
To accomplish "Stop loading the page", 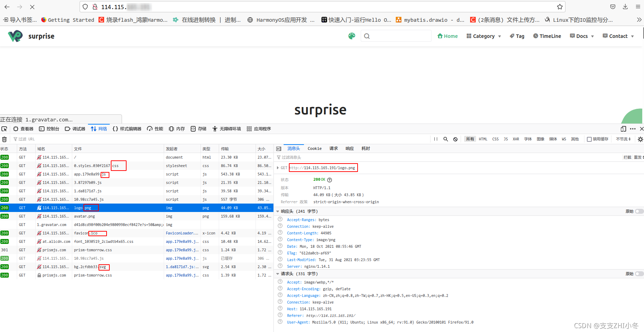I will [x=32, y=7].
